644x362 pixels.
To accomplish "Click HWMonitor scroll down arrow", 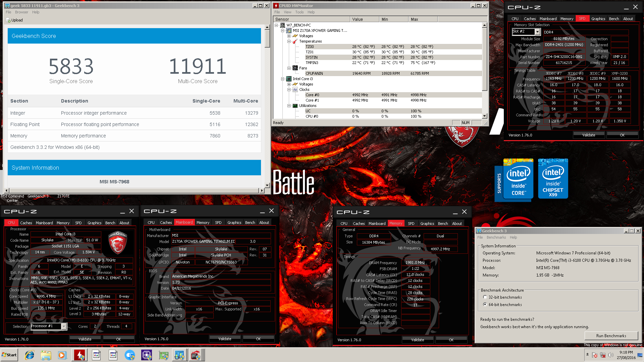I will 484,116.
